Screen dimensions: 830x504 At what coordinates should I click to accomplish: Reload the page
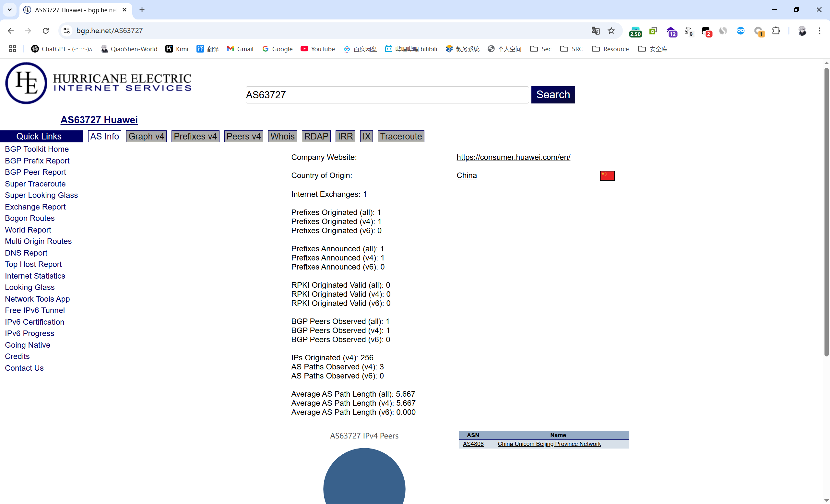tap(46, 31)
